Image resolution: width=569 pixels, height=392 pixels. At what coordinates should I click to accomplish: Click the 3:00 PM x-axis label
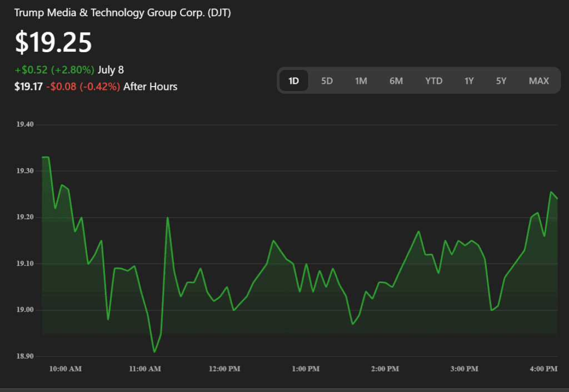click(x=464, y=369)
